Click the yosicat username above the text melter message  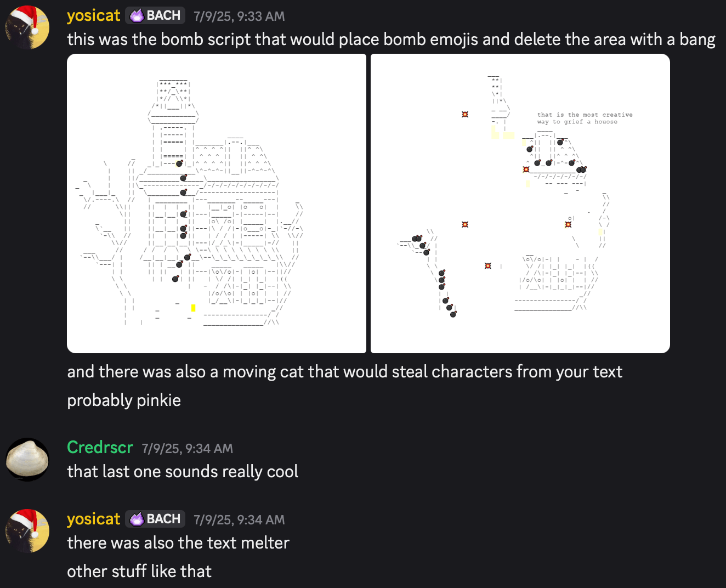pos(93,519)
